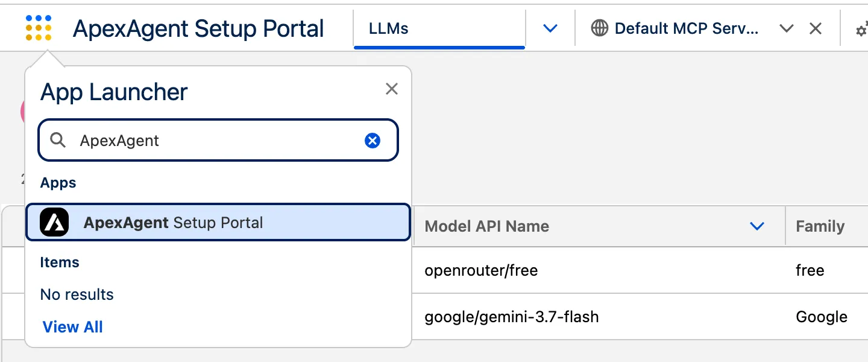The image size is (868, 362).
Task: Open ApexAgent Setup Portal app result
Action: pos(218,223)
